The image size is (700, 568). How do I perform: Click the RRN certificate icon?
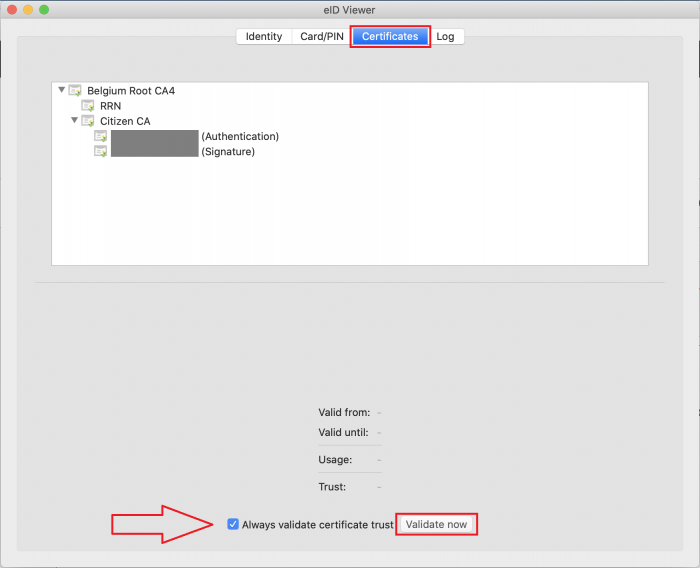coord(88,106)
